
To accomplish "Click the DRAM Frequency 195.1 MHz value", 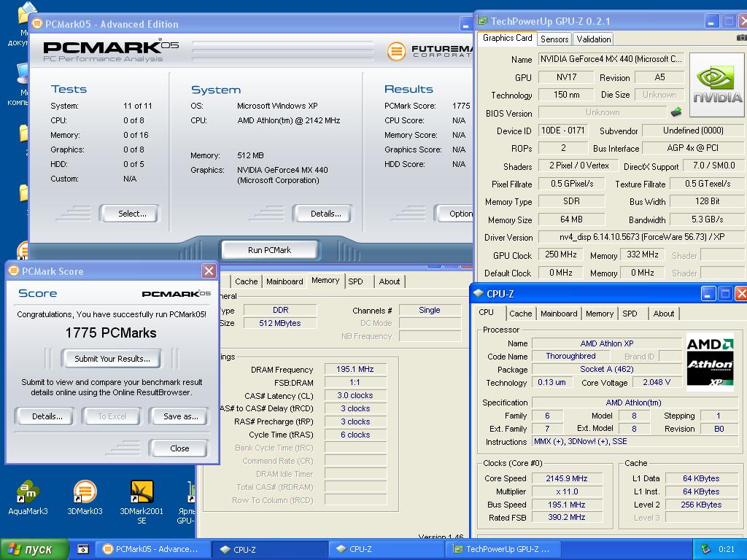I will coord(355,369).
